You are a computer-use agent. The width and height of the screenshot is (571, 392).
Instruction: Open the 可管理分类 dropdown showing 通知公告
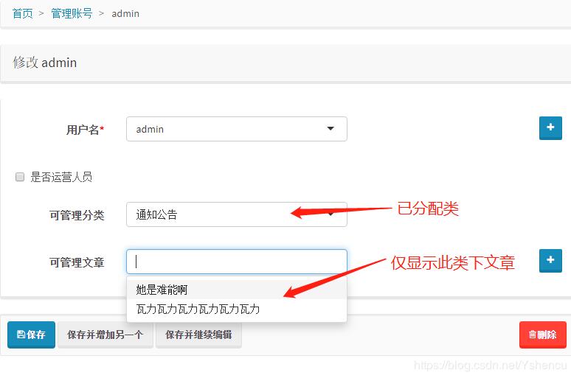[237, 214]
